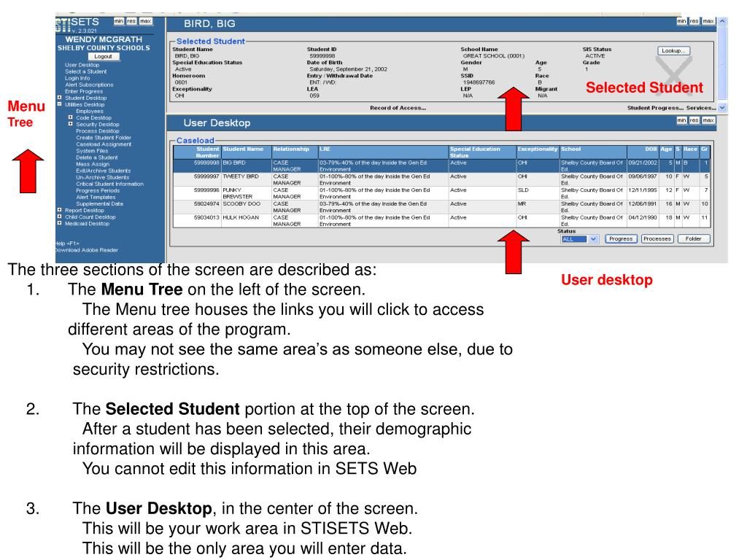
Task: Open Supplemental Data in the menu tree
Action: click(x=99, y=204)
